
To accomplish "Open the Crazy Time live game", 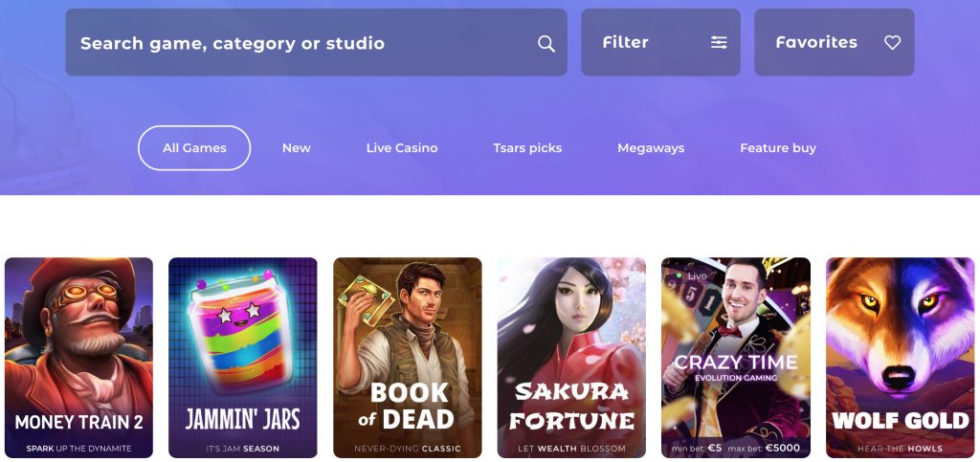I will (x=736, y=358).
